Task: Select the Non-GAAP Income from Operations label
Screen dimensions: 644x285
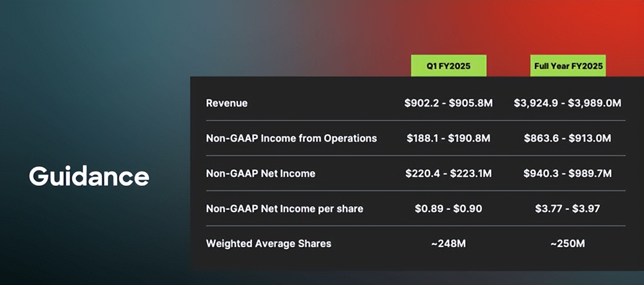Action: 291,138
